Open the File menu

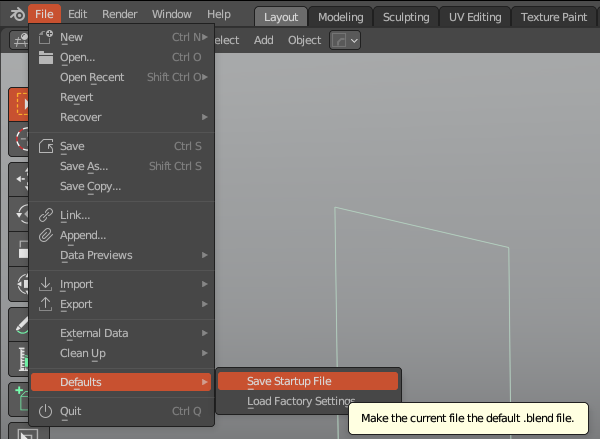44,14
